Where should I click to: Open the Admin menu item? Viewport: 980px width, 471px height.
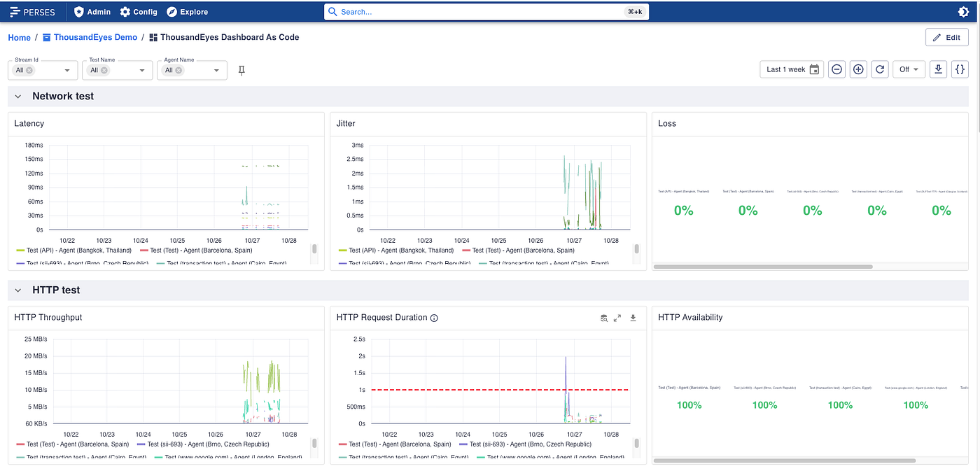point(92,12)
